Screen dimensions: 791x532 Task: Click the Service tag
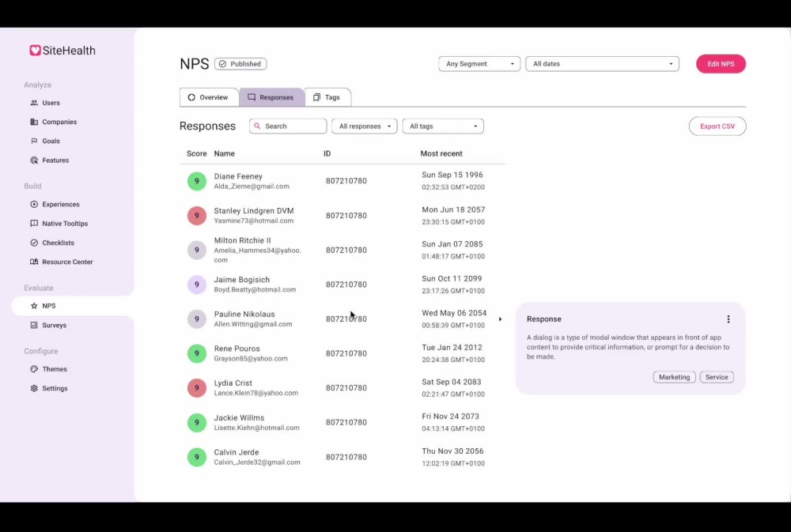(717, 377)
